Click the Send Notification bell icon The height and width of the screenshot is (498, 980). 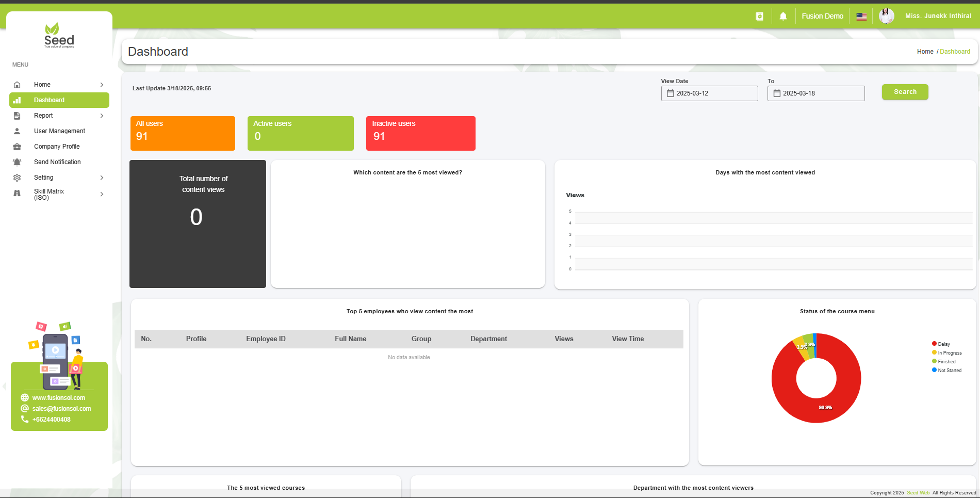[17, 162]
